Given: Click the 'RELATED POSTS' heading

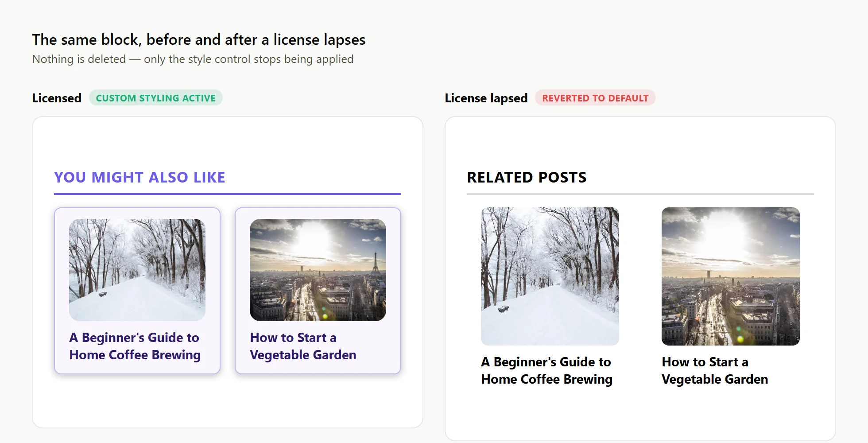Looking at the screenshot, I should coord(527,177).
